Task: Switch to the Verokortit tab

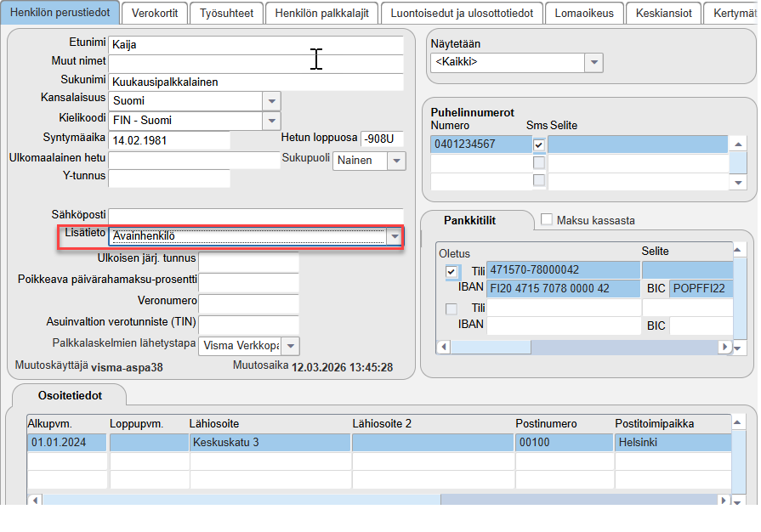Action: (155, 13)
